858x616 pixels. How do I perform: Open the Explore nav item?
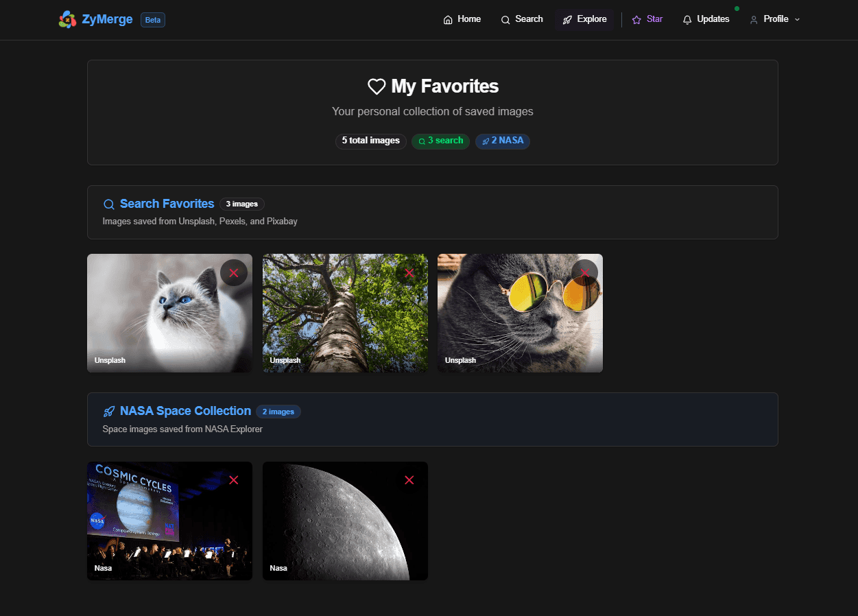coord(585,19)
